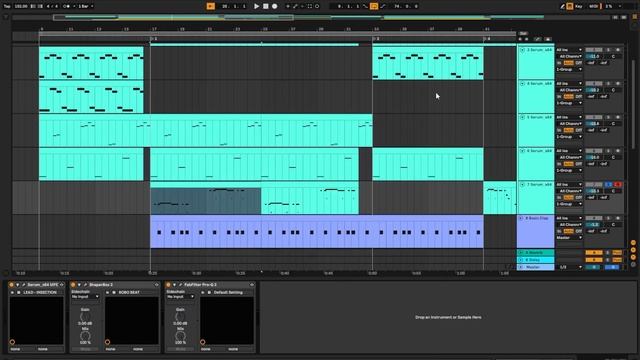Toggle the Automation Arm icon
The width and height of the screenshot is (640, 360).
[x=295, y=6]
